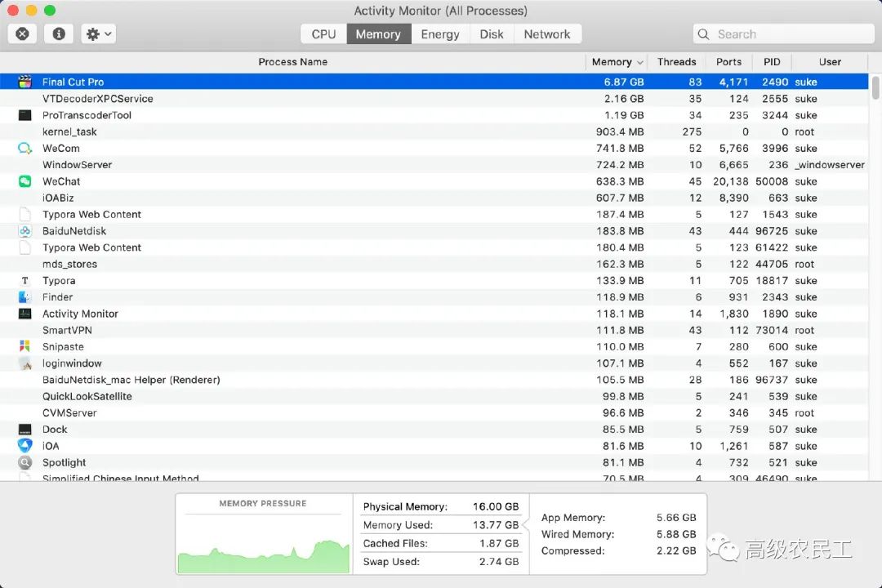Click the 903.4 MB memory cell
This screenshot has height=588, width=882.
[620, 131]
